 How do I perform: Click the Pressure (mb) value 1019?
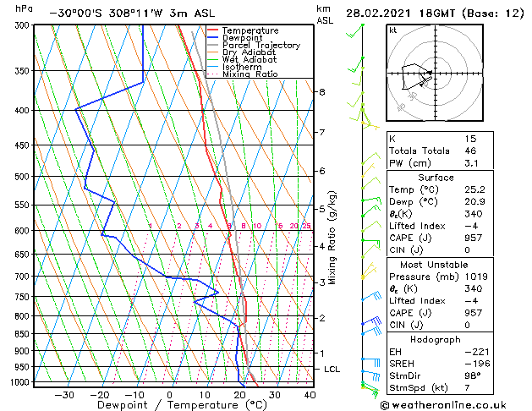tap(476, 277)
